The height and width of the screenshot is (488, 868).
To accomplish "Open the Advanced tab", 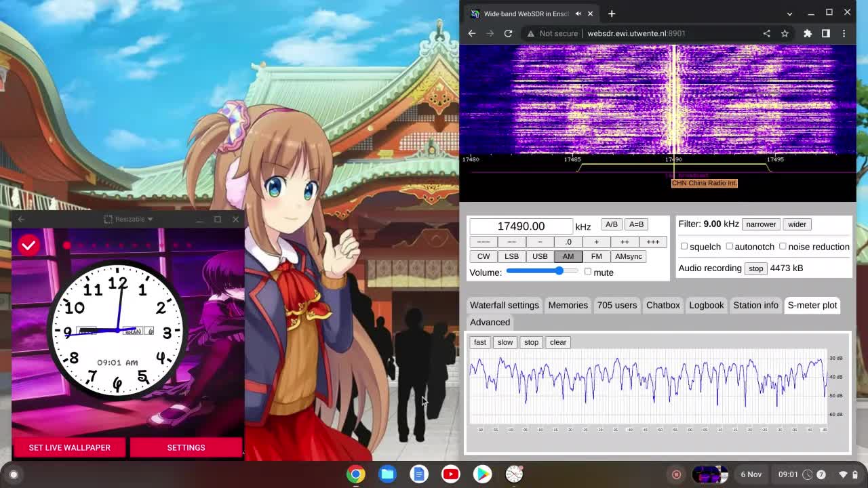I will point(490,322).
